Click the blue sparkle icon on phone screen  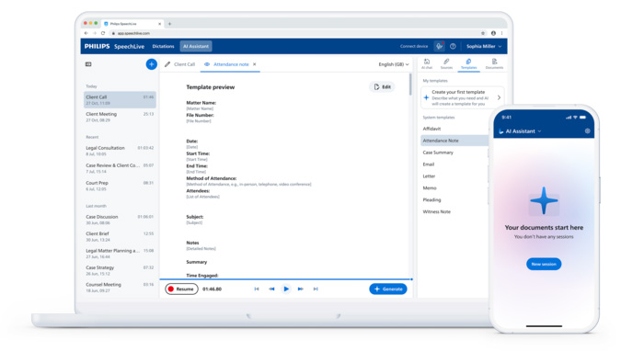pos(544,201)
